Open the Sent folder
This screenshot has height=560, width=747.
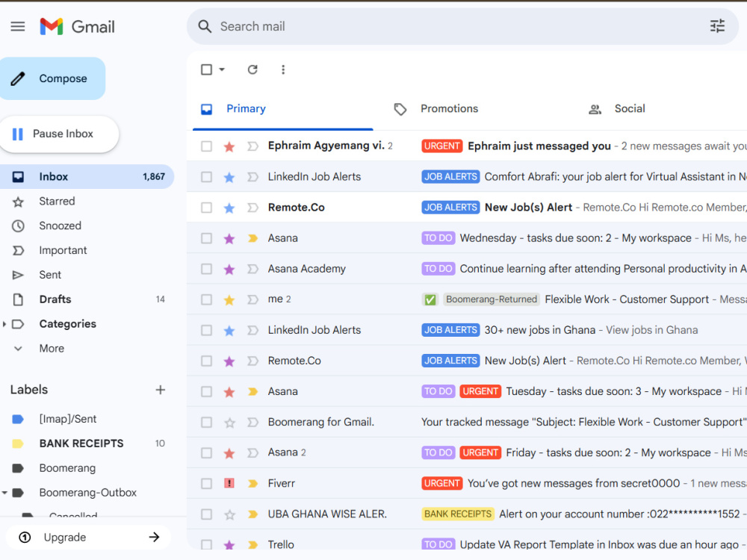[x=50, y=275]
